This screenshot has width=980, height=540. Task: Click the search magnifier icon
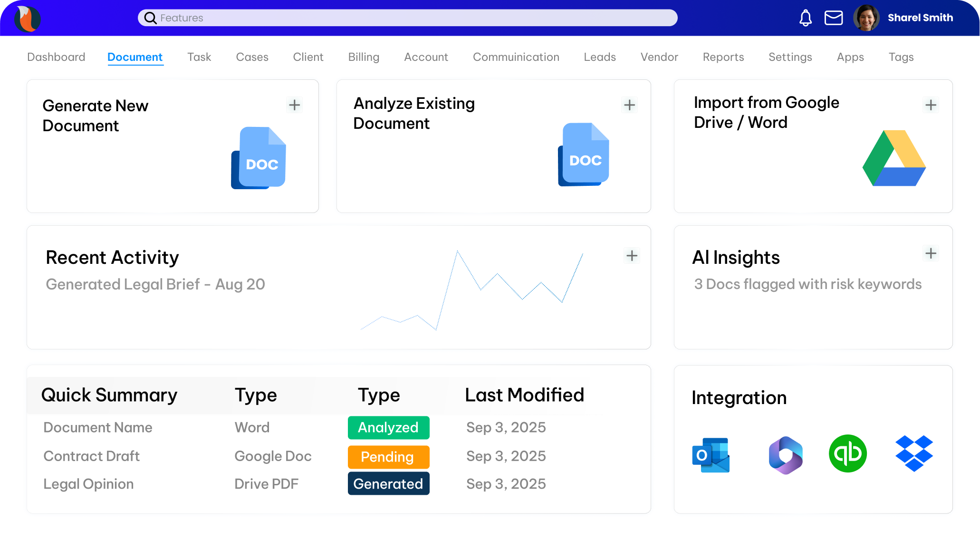click(150, 18)
